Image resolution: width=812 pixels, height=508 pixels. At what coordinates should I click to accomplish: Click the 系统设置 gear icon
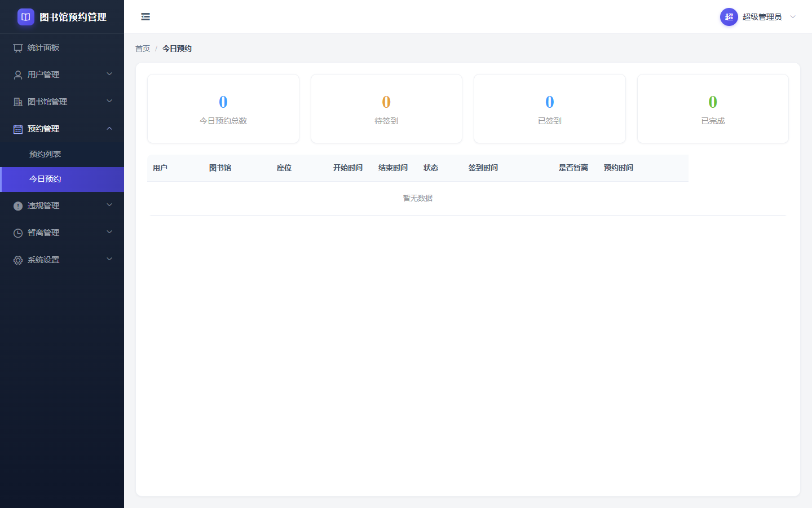[18, 260]
